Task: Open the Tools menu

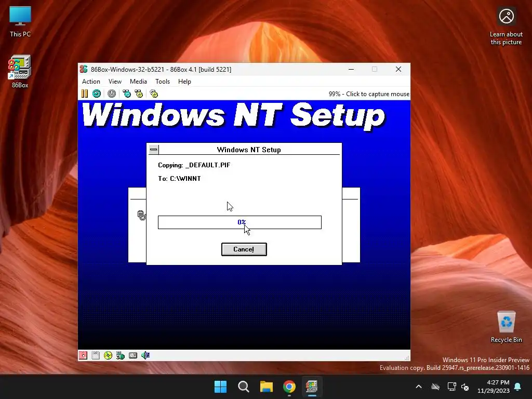Action: click(x=163, y=82)
